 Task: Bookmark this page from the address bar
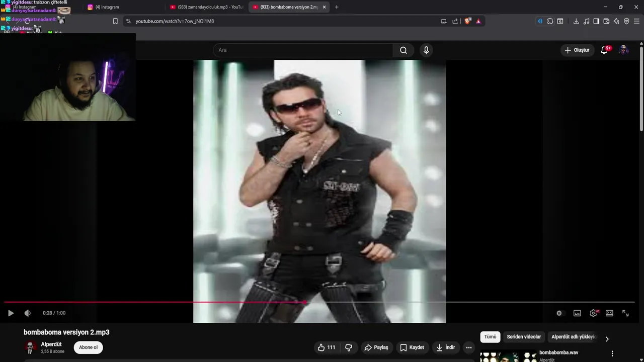[115, 21]
